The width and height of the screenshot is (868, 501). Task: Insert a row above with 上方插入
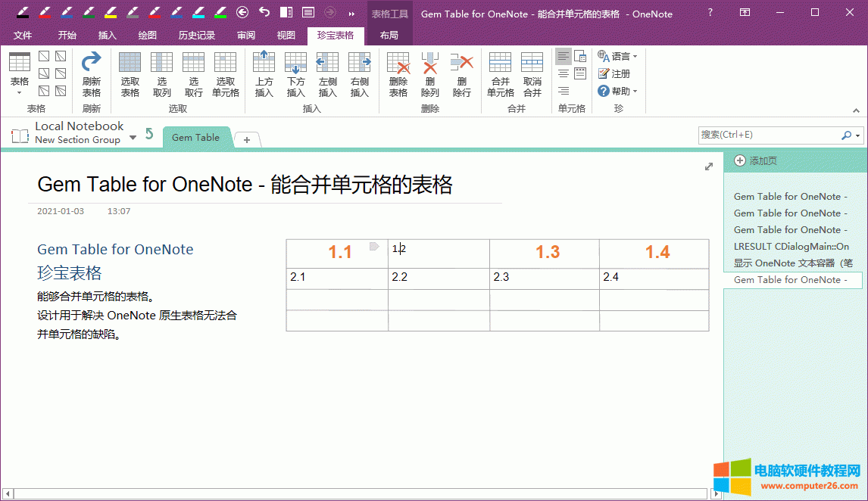pyautogui.click(x=264, y=73)
